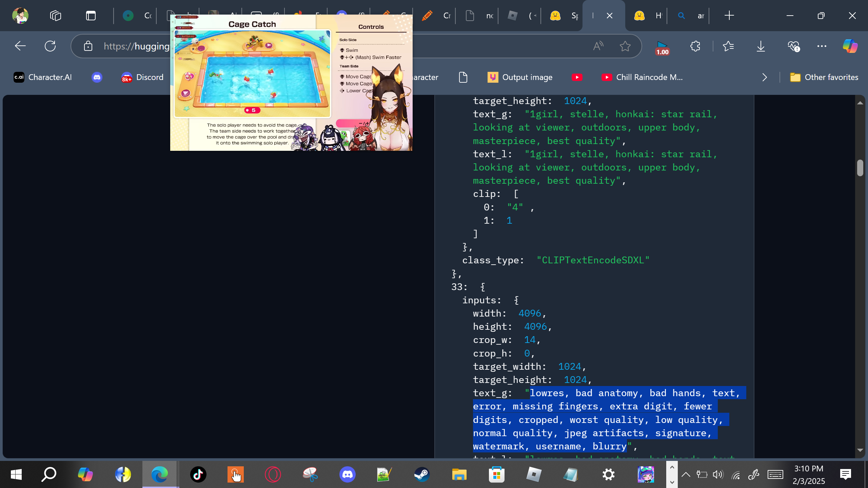Open the Windows Start menu

(x=16, y=474)
